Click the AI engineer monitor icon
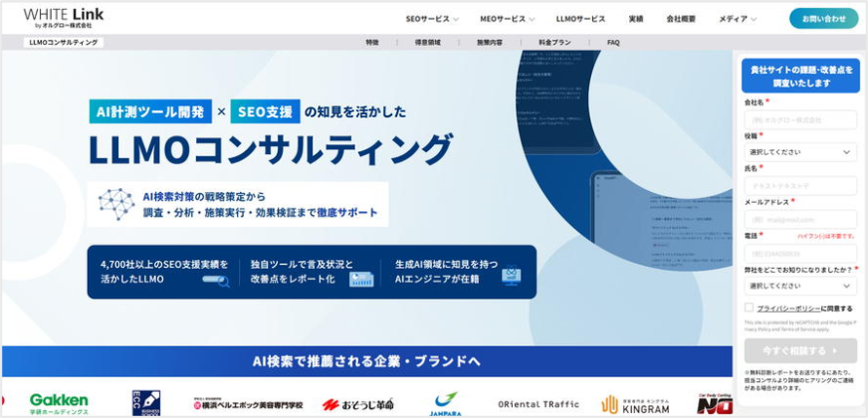 click(x=511, y=276)
